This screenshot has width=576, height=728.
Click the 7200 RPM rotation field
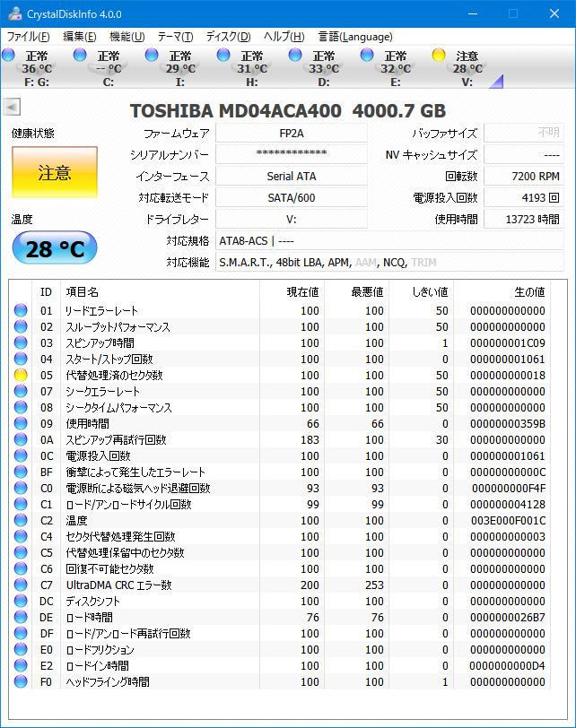524,176
